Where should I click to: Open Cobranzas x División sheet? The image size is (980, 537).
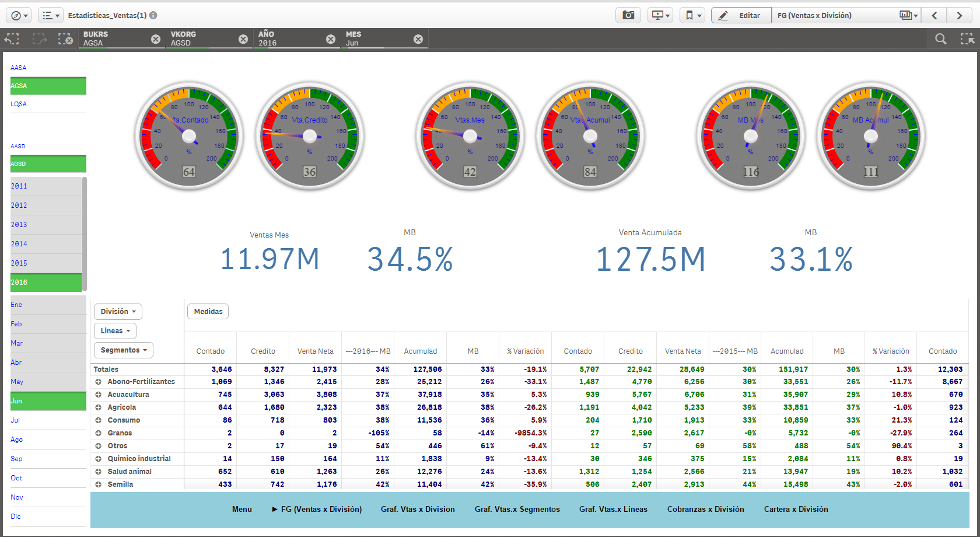pos(705,509)
